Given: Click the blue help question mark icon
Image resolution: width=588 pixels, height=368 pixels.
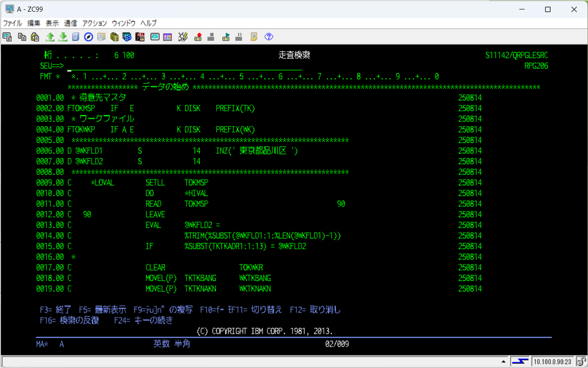Looking at the screenshot, I should [x=269, y=37].
